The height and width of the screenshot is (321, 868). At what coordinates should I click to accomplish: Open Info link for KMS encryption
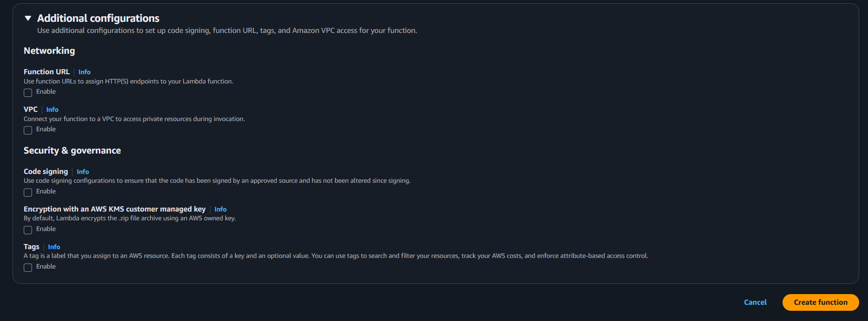click(x=221, y=209)
